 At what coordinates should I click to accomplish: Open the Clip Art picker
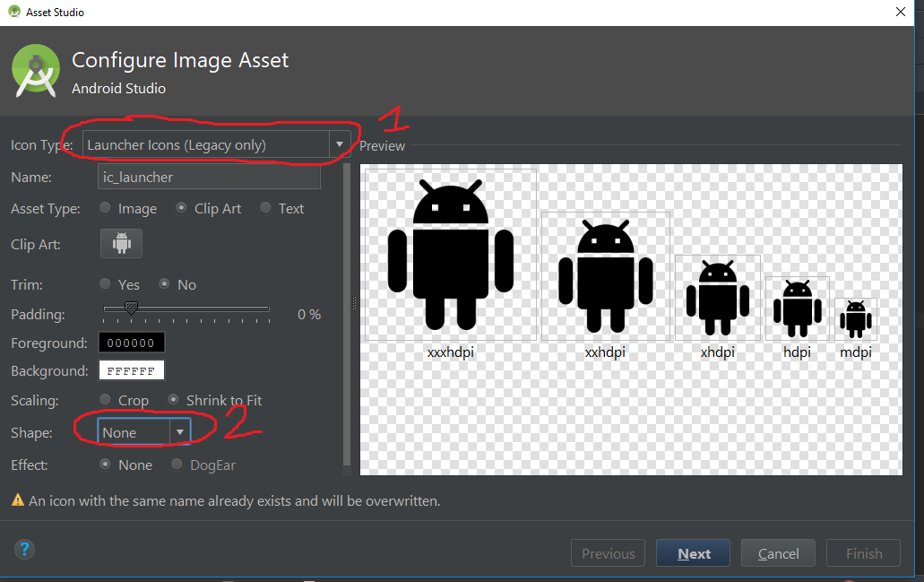point(121,243)
